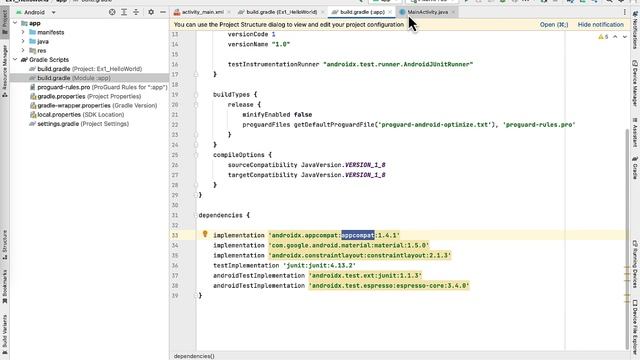Viewport: 640px width, 360px height.
Task: Click the 'androidx.constraintlayout' dependency string
Action: click(360, 256)
